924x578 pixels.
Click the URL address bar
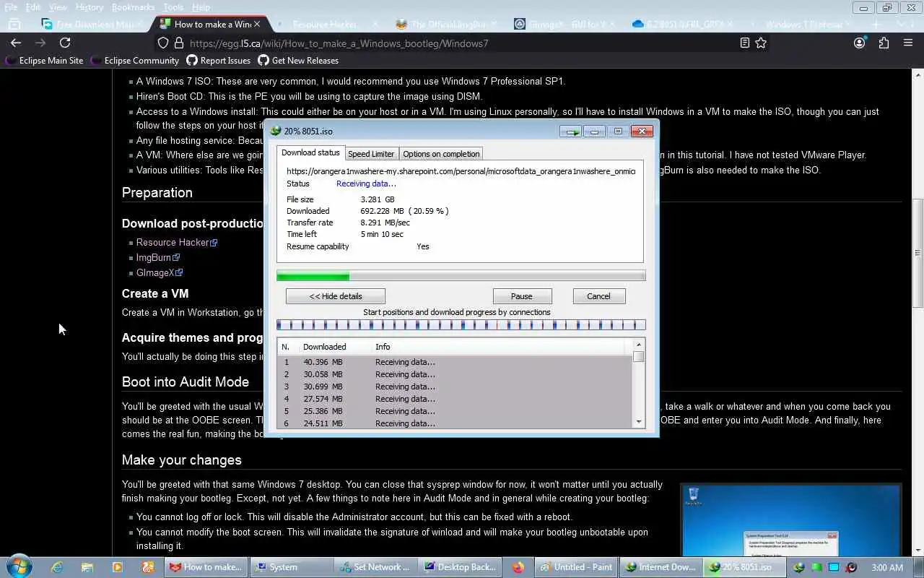462,43
